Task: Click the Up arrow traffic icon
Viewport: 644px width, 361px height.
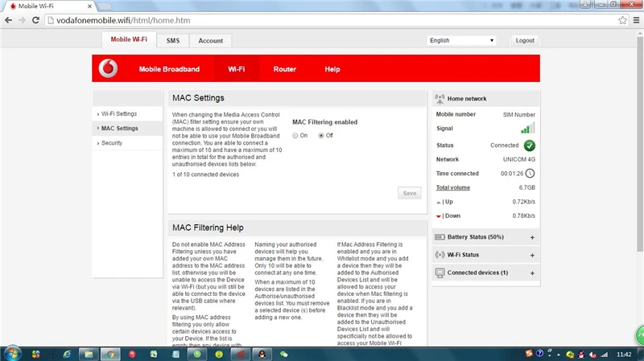Action: [438, 203]
